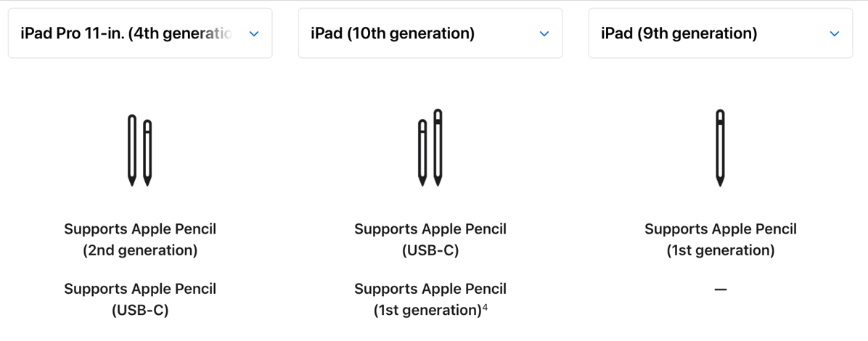Click the taller Apple Pencil icon under iPad Pro
868x341 pixels.
(132, 149)
